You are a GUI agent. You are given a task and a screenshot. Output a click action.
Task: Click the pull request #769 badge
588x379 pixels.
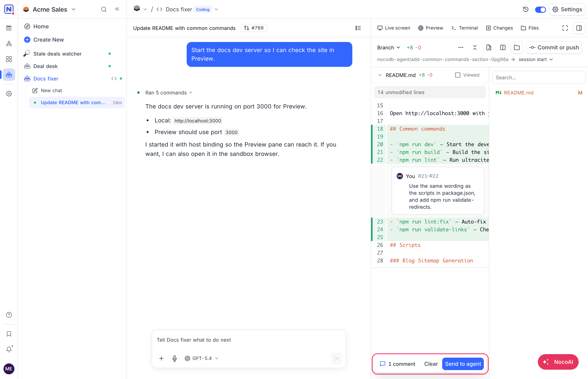[254, 28]
